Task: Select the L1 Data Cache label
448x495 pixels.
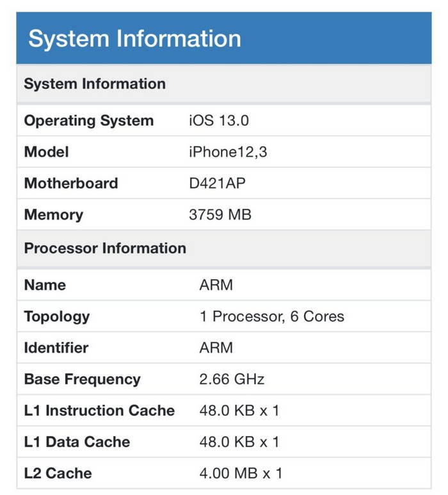Action: [77, 442]
